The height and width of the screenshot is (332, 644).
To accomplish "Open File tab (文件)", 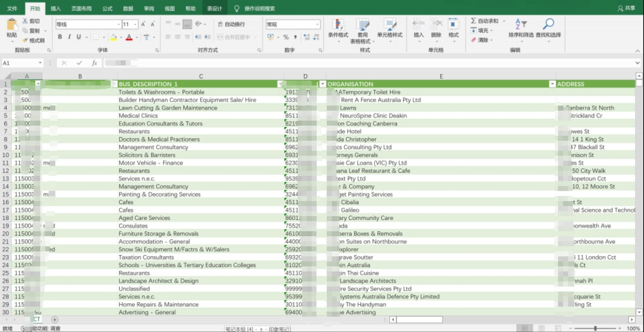I will click(x=12, y=9).
